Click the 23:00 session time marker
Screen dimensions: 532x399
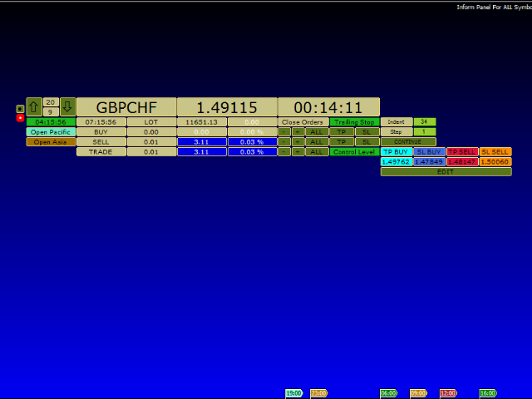coord(319,393)
